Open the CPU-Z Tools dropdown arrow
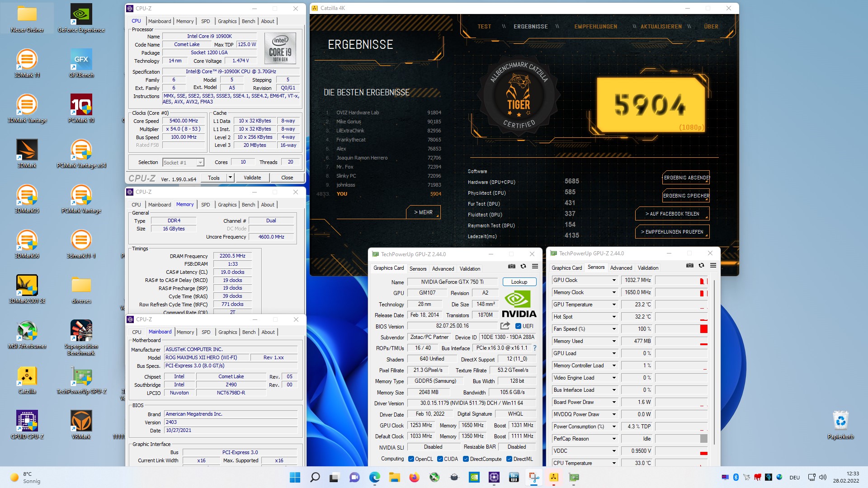 click(230, 178)
